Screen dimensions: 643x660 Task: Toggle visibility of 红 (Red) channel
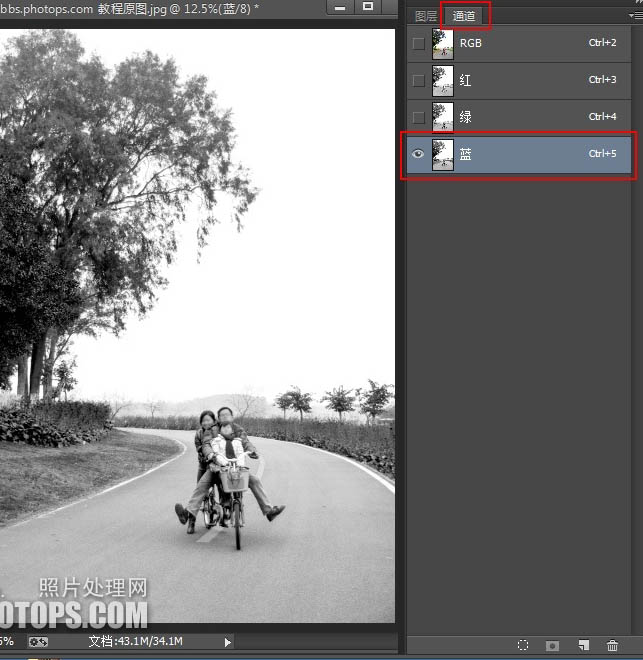click(418, 80)
